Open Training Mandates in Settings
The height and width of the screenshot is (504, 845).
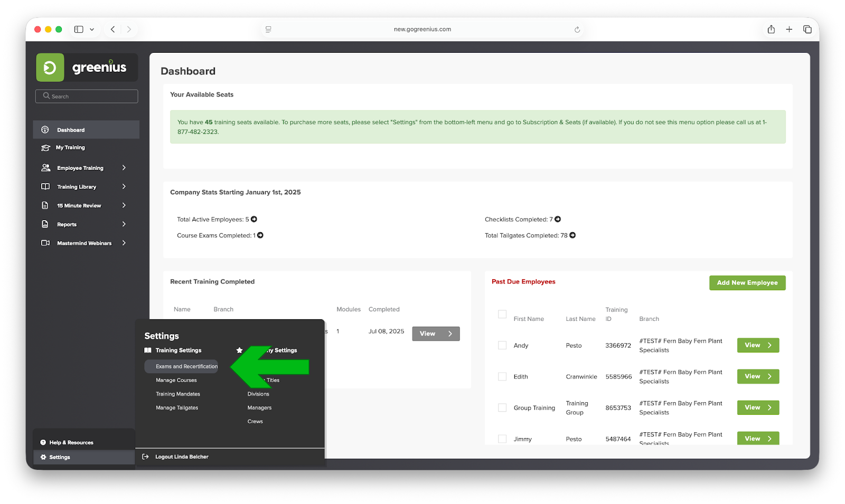coord(178,394)
